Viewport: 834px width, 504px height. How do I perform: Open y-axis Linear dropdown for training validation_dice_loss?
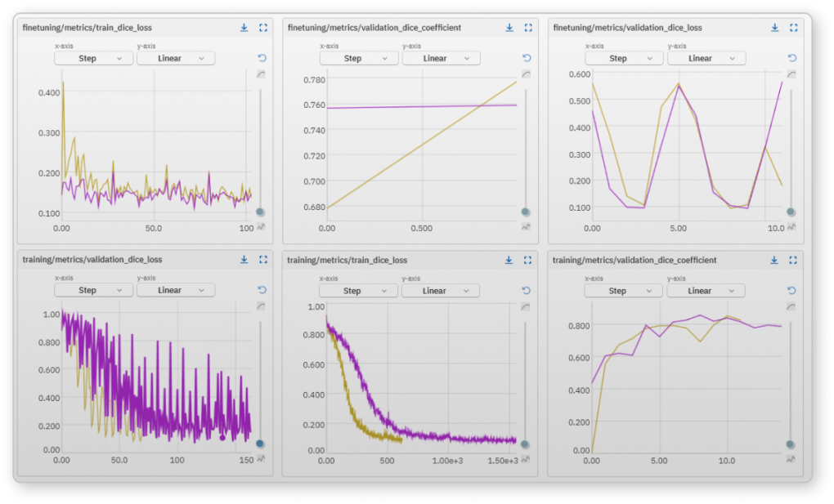click(x=176, y=290)
